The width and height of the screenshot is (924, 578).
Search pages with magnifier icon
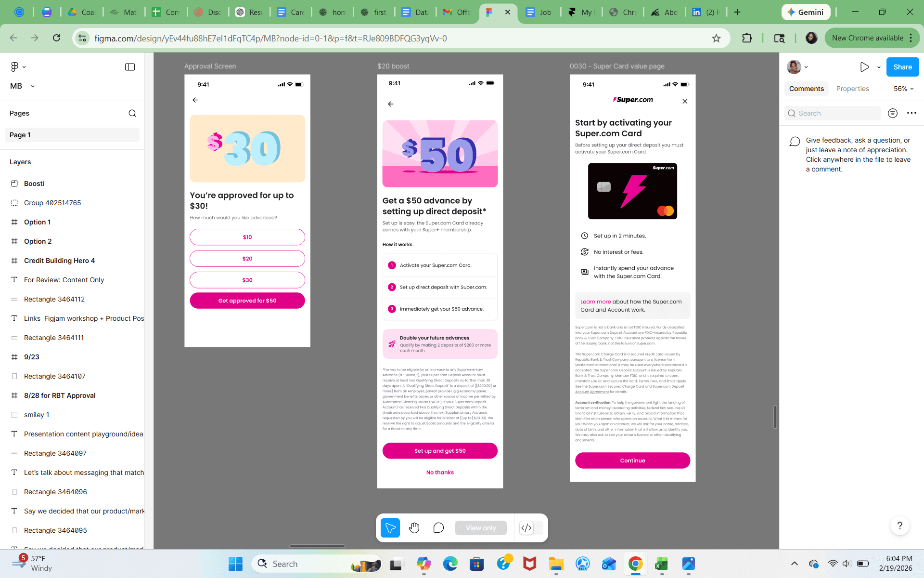132,113
